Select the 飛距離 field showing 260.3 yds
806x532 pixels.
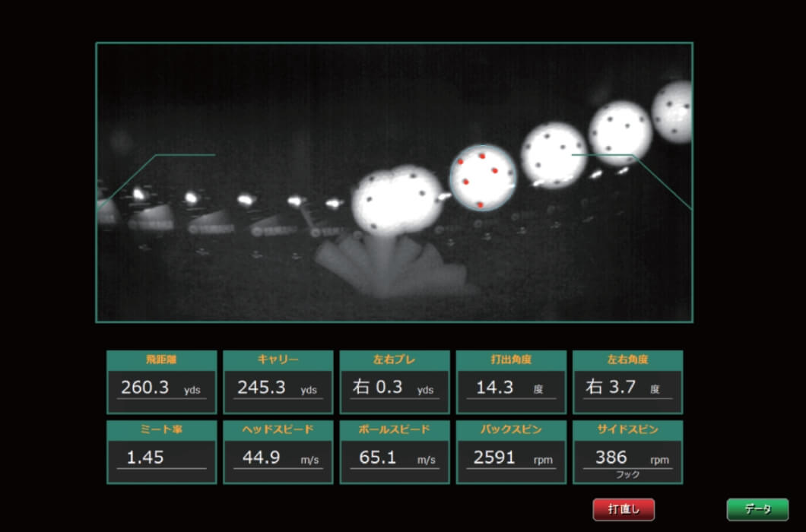pos(161,388)
